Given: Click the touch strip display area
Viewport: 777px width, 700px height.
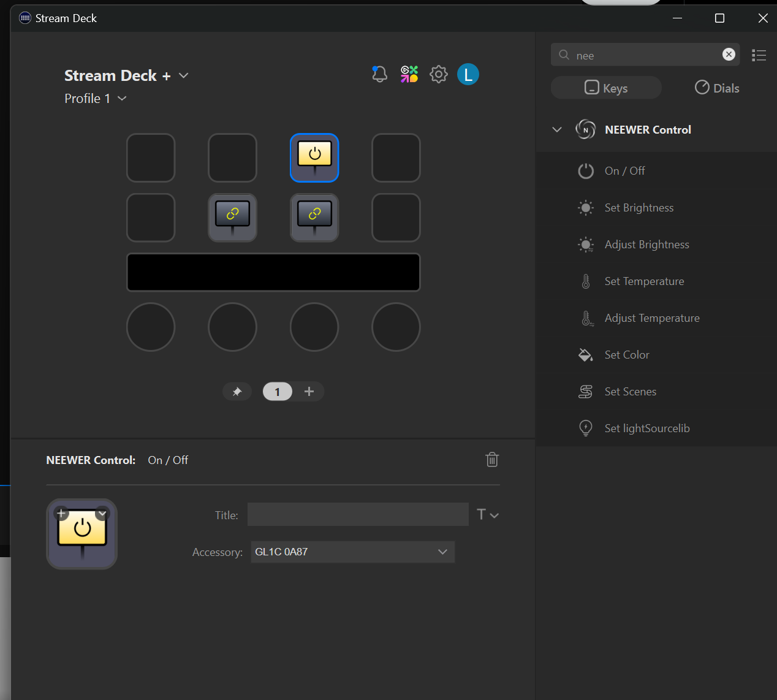Looking at the screenshot, I should tap(273, 272).
